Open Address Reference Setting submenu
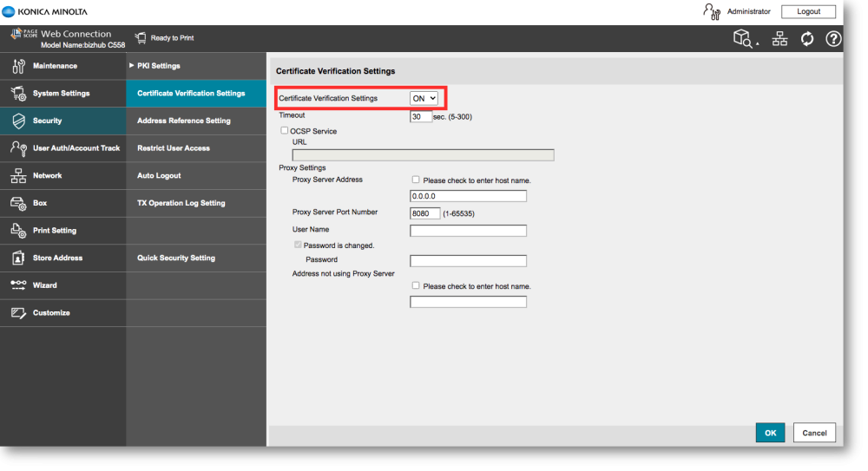 tap(196, 121)
